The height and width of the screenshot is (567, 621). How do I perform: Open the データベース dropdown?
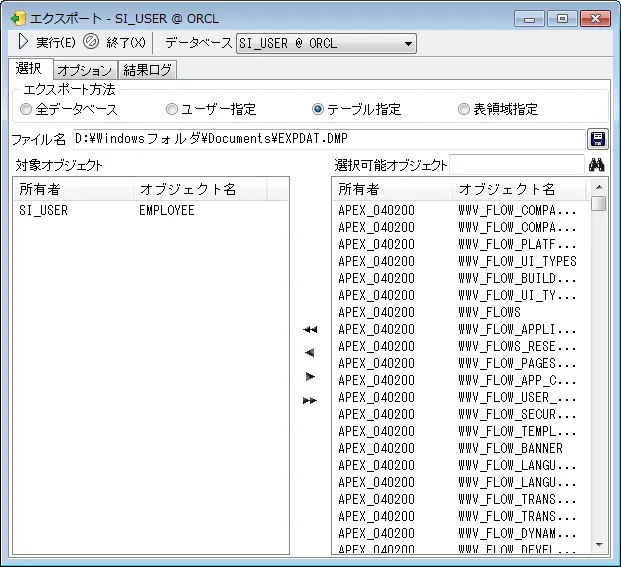coord(326,43)
